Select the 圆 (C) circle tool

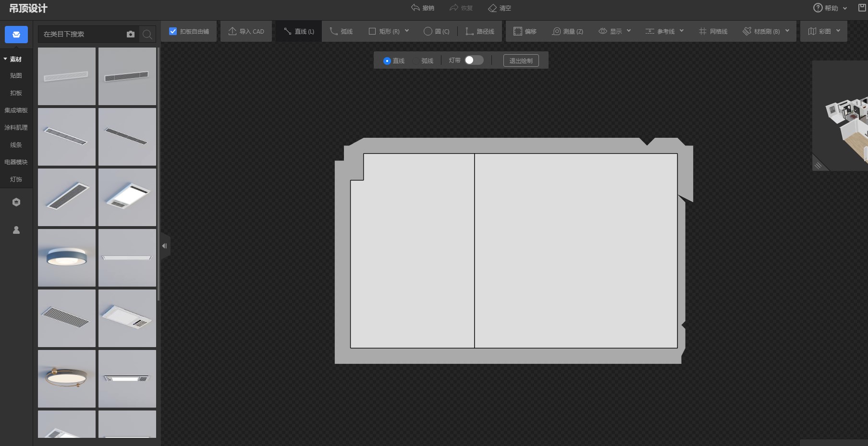click(x=436, y=31)
